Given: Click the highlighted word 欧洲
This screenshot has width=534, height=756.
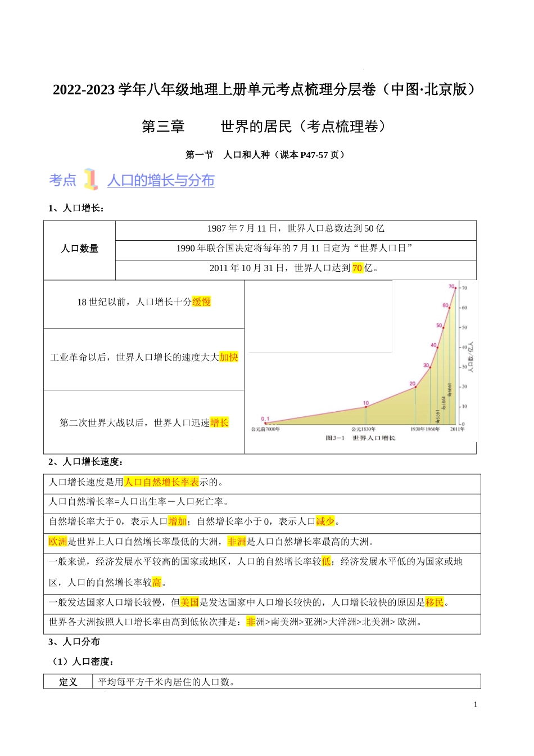Looking at the screenshot, I should (x=58, y=542).
